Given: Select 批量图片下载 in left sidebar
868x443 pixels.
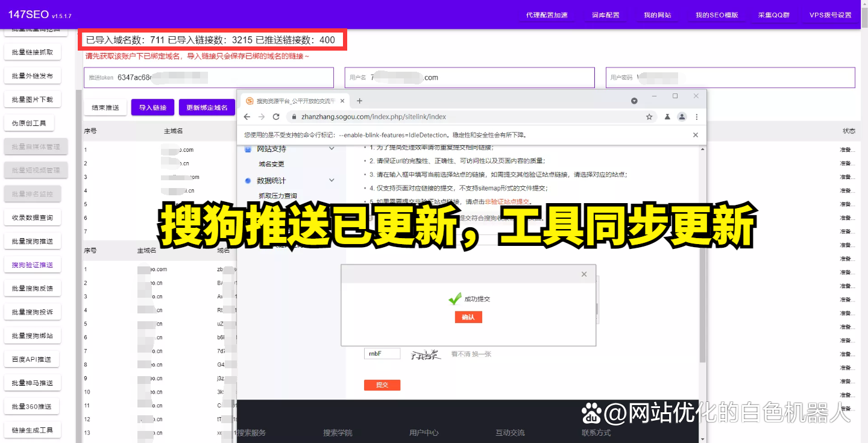Looking at the screenshot, I should coord(33,99).
